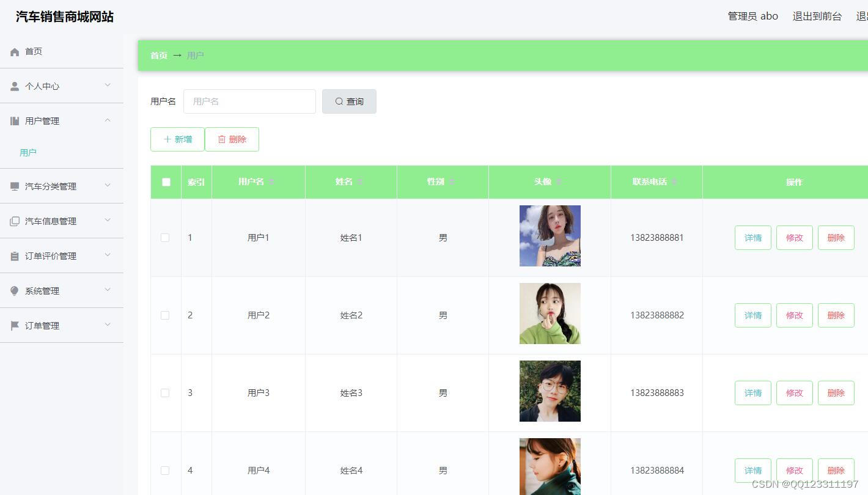Click the sort arrows in 头像 column header

[x=559, y=182]
